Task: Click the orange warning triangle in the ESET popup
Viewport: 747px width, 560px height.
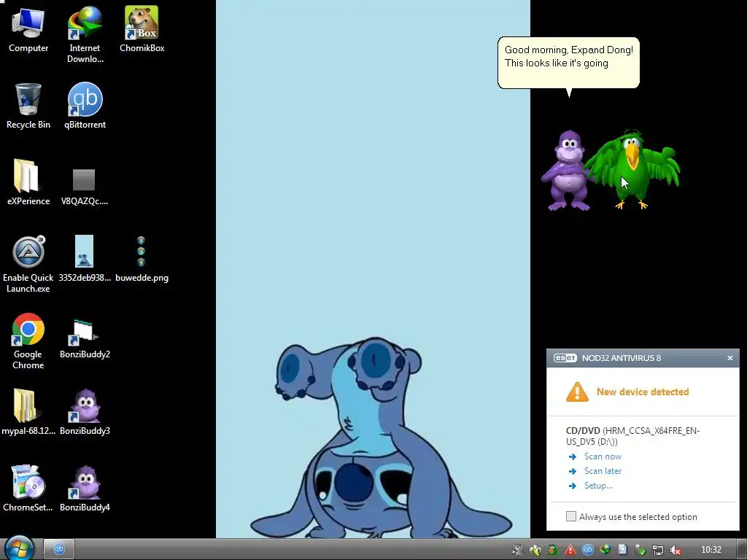Action: click(578, 392)
